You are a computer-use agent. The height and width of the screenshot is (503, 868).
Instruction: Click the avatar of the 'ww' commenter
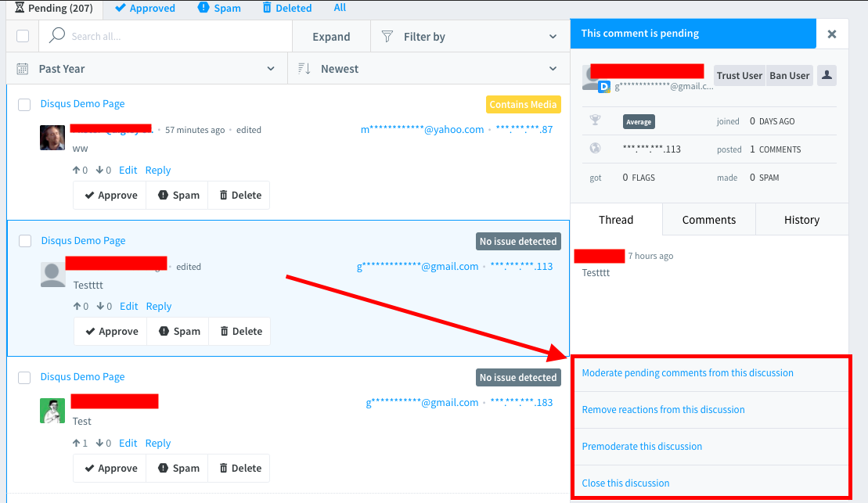pos(52,137)
